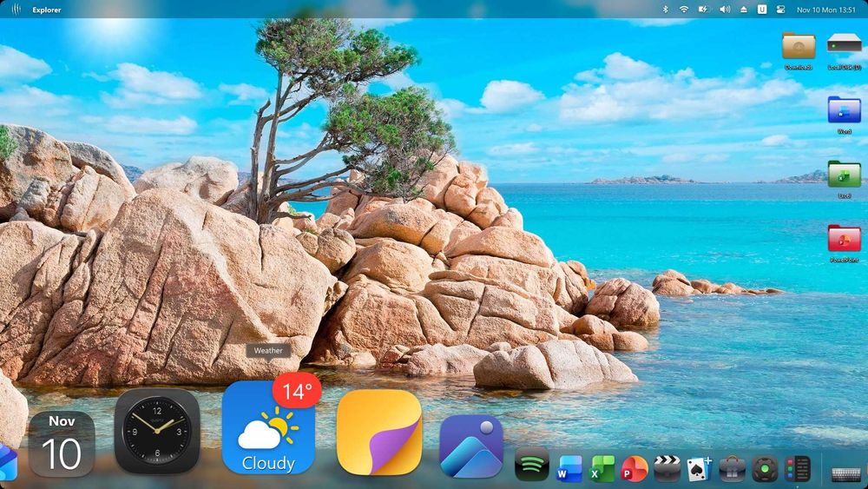Open the round green-dot app in dock
This screenshot has height=489, width=868.
coord(765,468)
